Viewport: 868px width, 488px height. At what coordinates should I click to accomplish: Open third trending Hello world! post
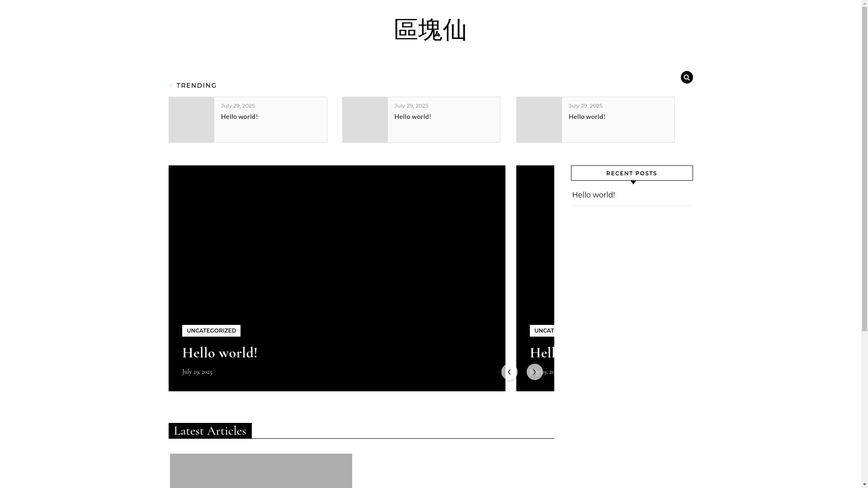pos(587,117)
